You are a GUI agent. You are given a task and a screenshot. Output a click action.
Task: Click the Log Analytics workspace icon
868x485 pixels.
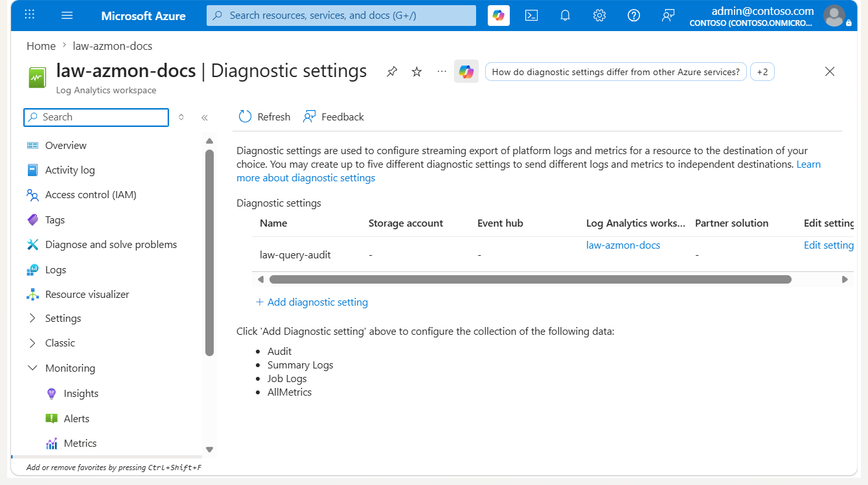38,78
